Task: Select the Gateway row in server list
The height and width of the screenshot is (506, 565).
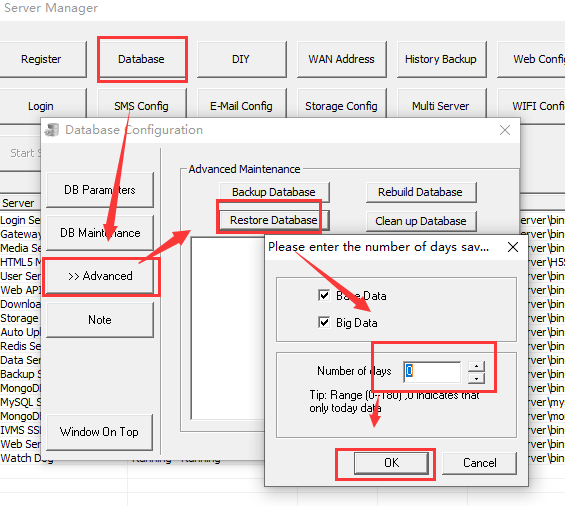Action: [x=21, y=234]
